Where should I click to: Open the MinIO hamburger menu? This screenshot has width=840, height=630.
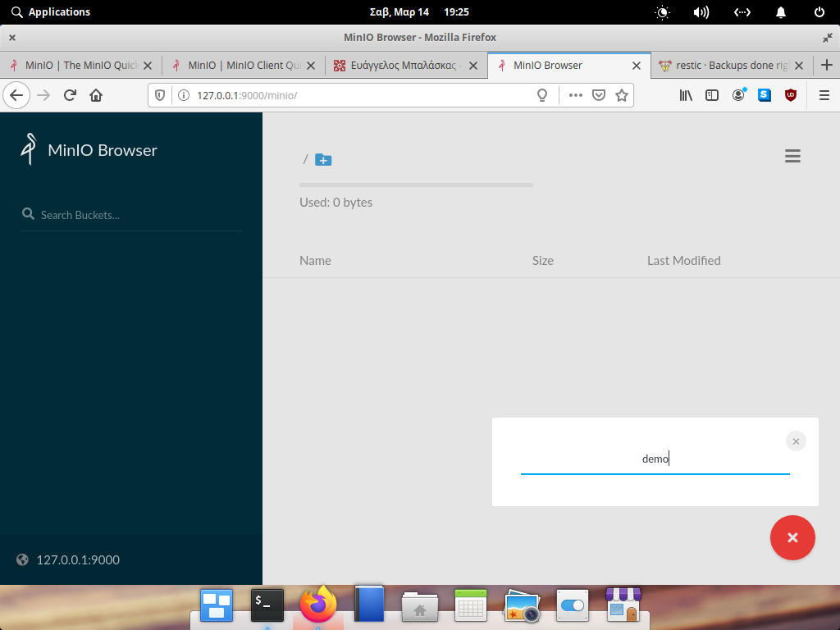[x=792, y=157]
